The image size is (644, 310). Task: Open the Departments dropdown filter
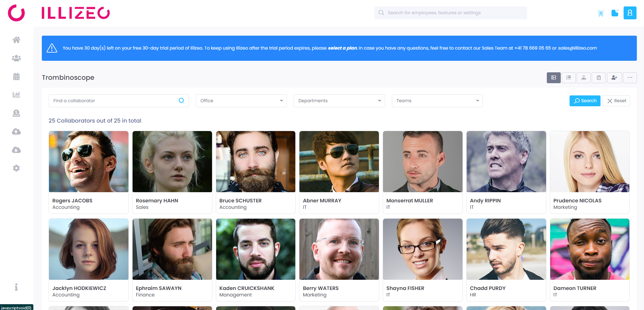[x=339, y=101]
